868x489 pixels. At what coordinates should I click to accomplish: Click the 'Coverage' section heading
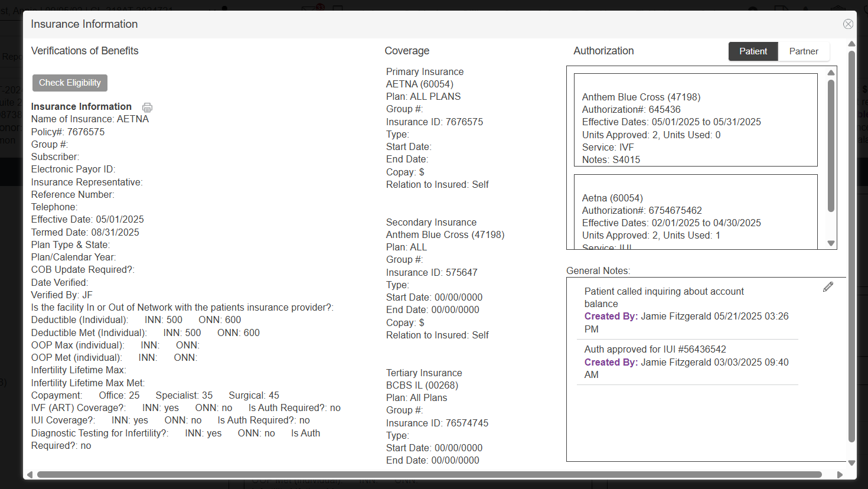(x=407, y=51)
